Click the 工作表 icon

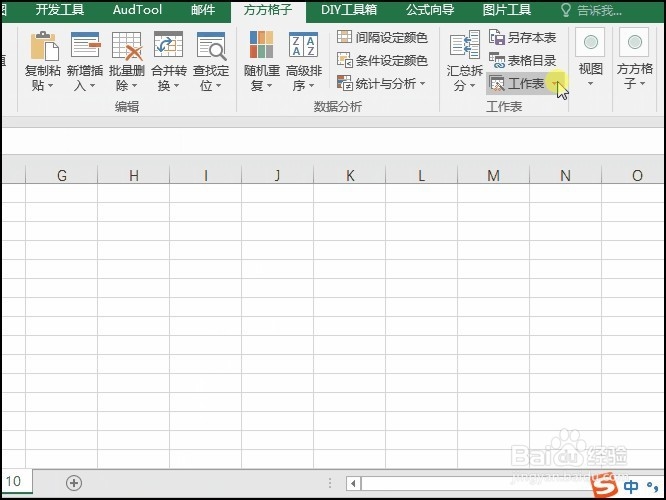coord(497,83)
